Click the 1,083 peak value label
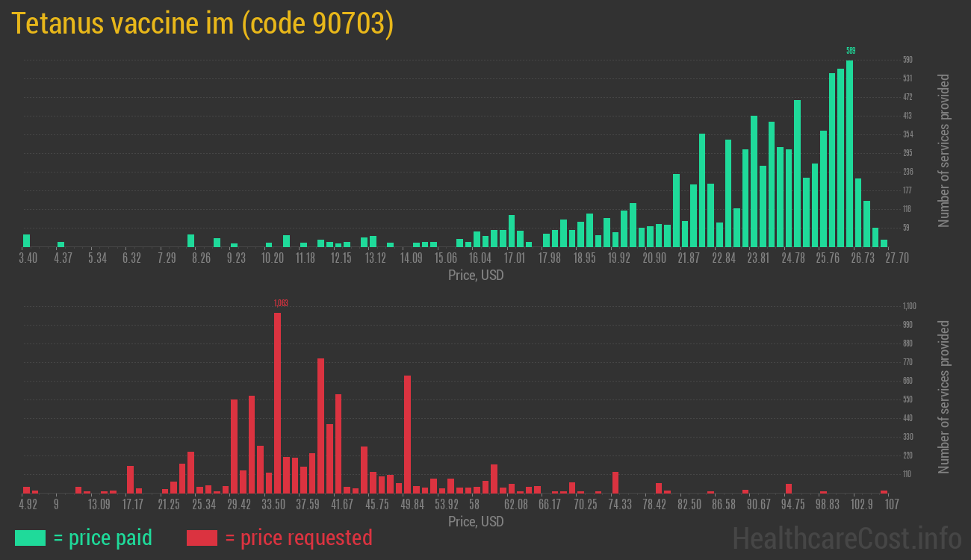Screen dimensions: 971x560 280,303
